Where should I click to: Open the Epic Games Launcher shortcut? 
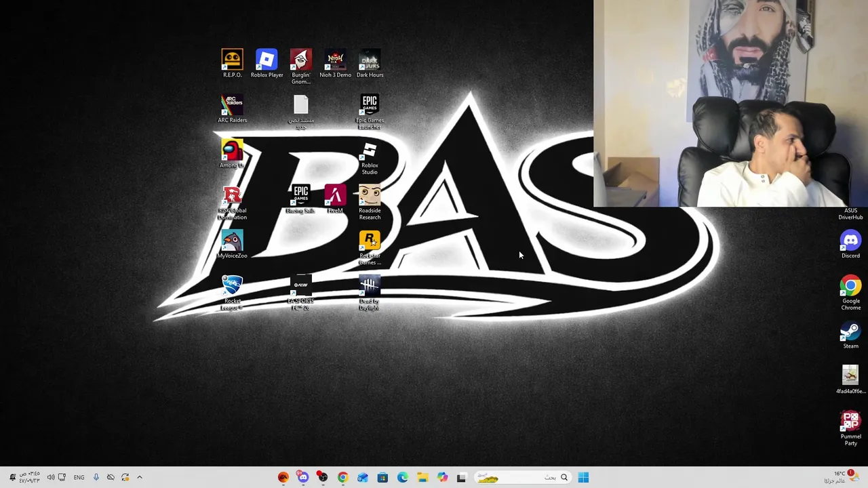tap(370, 112)
